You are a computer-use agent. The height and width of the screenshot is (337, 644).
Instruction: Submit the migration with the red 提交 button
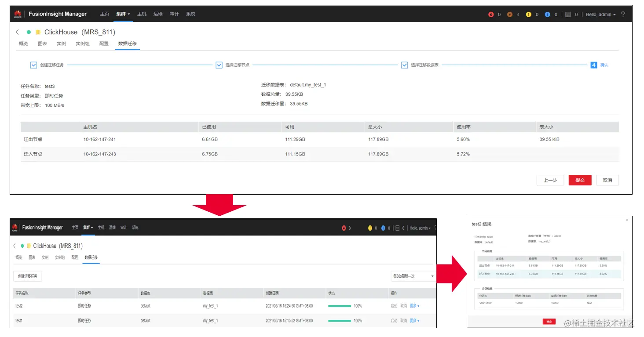(580, 180)
